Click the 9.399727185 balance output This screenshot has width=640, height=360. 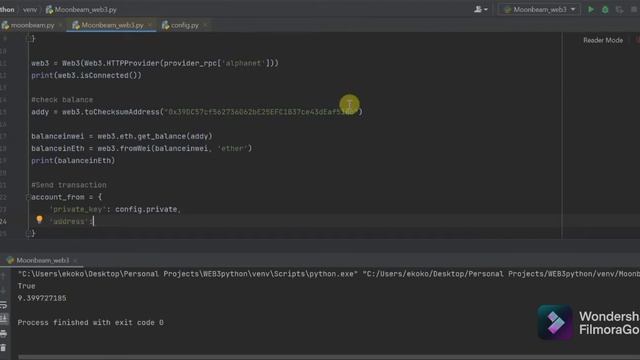(42, 298)
